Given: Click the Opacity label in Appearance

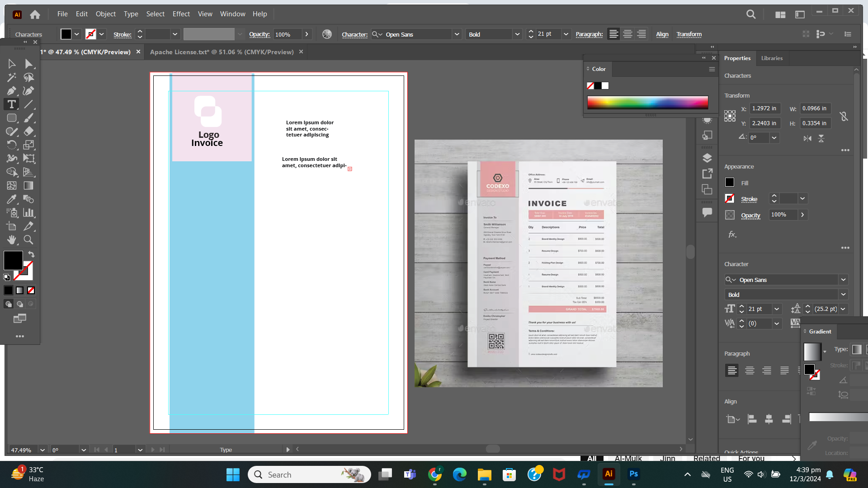Looking at the screenshot, I should [x=750, y=216].
